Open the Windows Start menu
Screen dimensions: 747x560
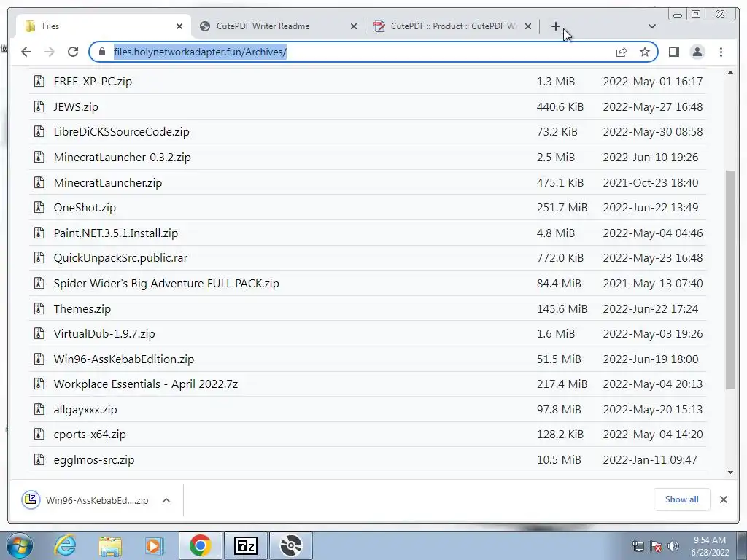click(19, 545)
